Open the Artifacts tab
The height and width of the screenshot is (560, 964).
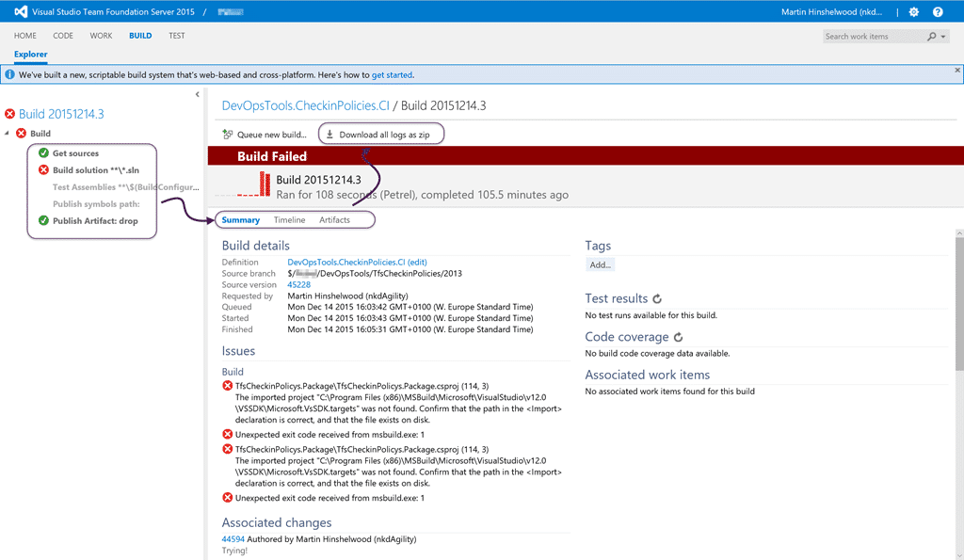click(334, 219)
